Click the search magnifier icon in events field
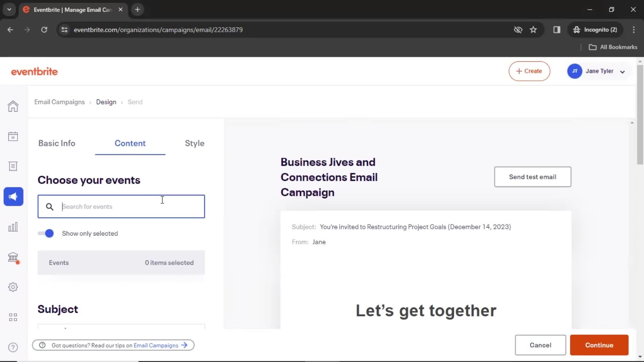The height and width of the screenshot is (362, 644). point(50,207)
